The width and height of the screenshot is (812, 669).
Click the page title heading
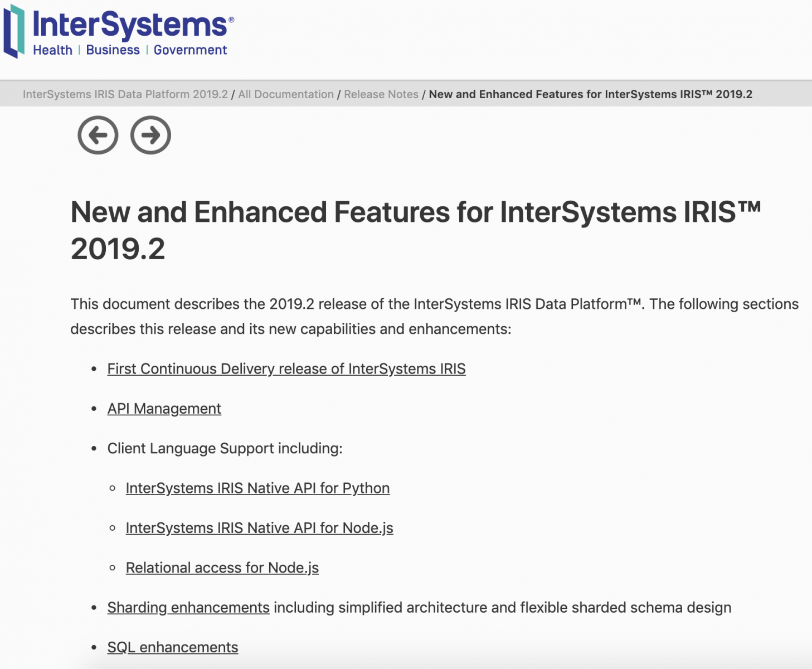point(416,230)
